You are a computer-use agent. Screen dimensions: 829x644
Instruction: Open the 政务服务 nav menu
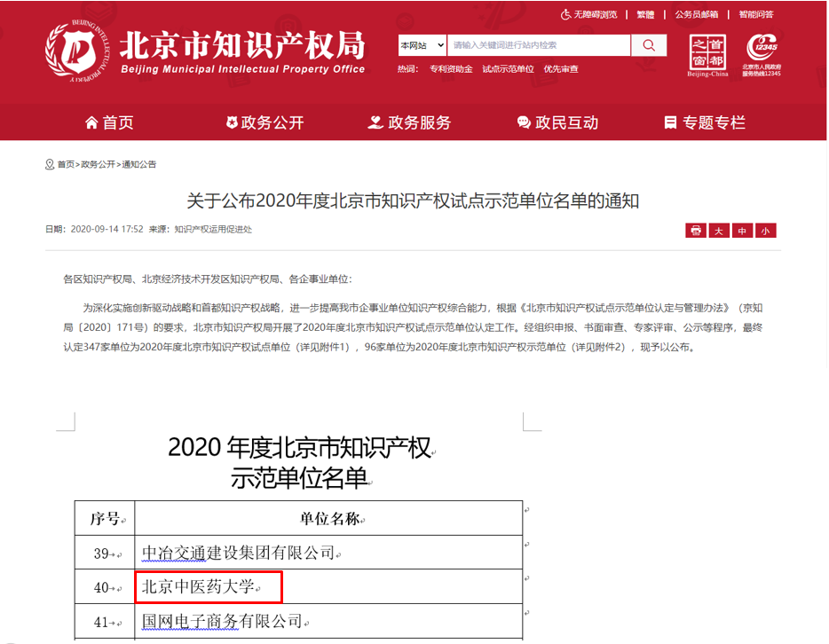point(409,122)
